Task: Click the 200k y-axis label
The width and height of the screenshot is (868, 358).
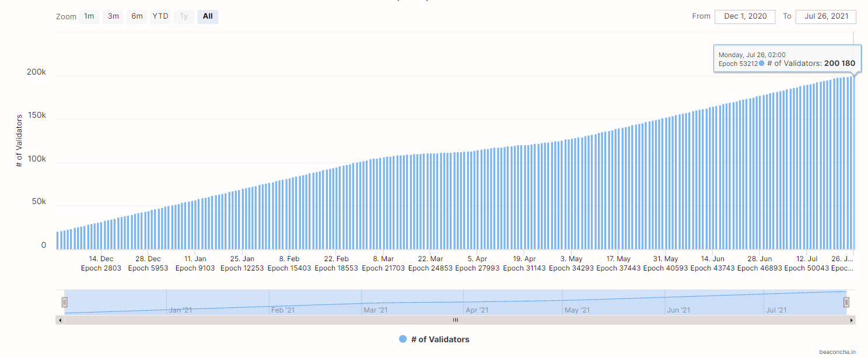Action: point(36,72)
